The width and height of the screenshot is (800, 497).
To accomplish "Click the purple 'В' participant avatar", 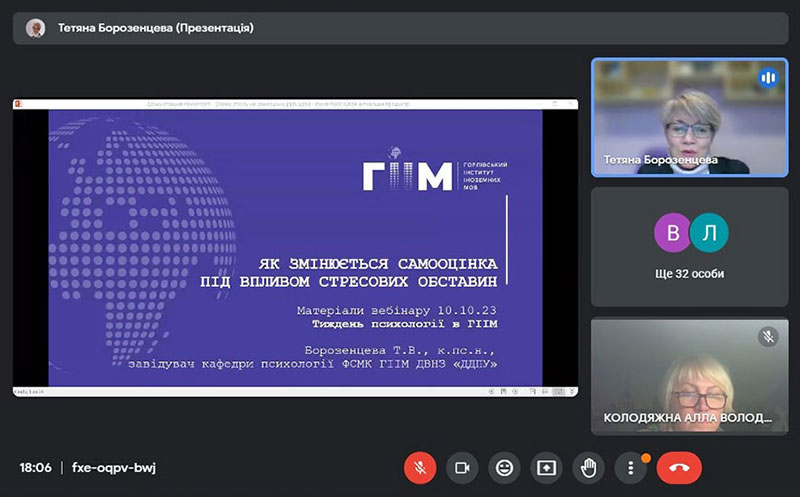I will (672, 233).
